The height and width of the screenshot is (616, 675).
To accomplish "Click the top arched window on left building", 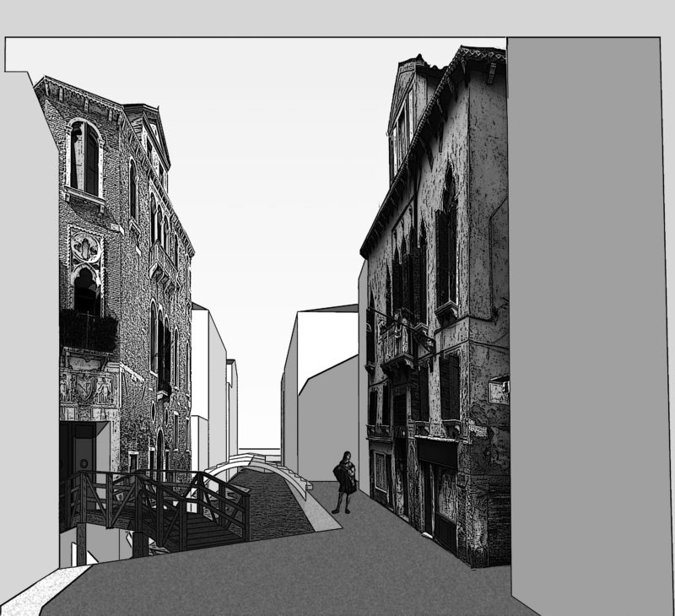I will 84,158.
